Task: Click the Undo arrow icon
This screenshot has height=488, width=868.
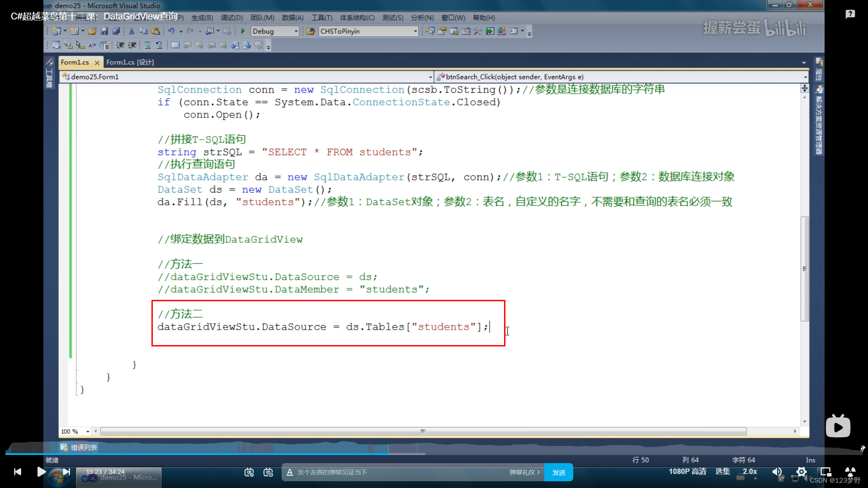Action: 171,31
